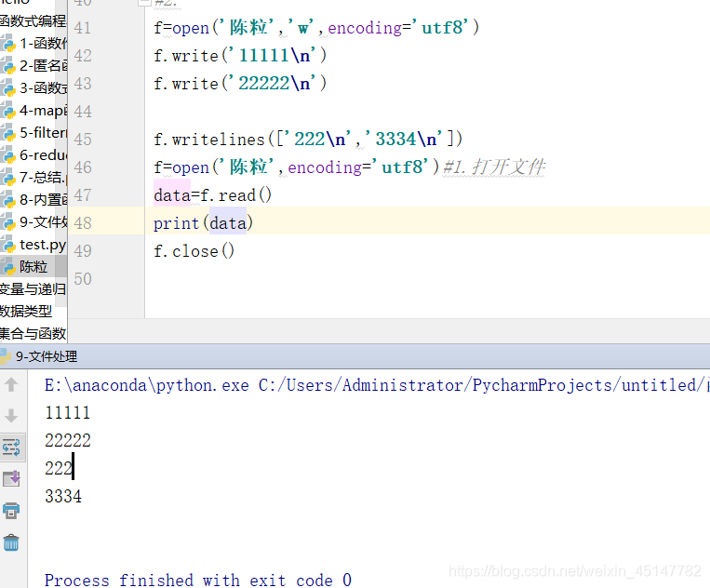Click line number 50 in the gutter
Image resolution: width=710 pixels, height=588 pixels.
click(83, 278)
